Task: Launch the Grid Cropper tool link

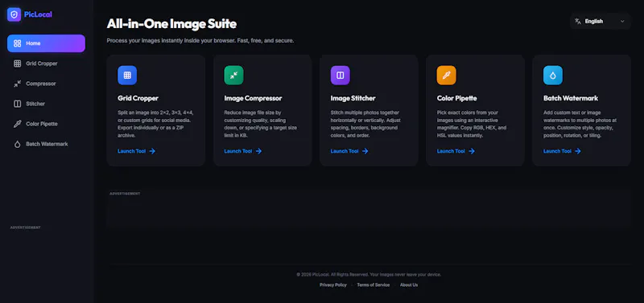Action: coord(136,151)
